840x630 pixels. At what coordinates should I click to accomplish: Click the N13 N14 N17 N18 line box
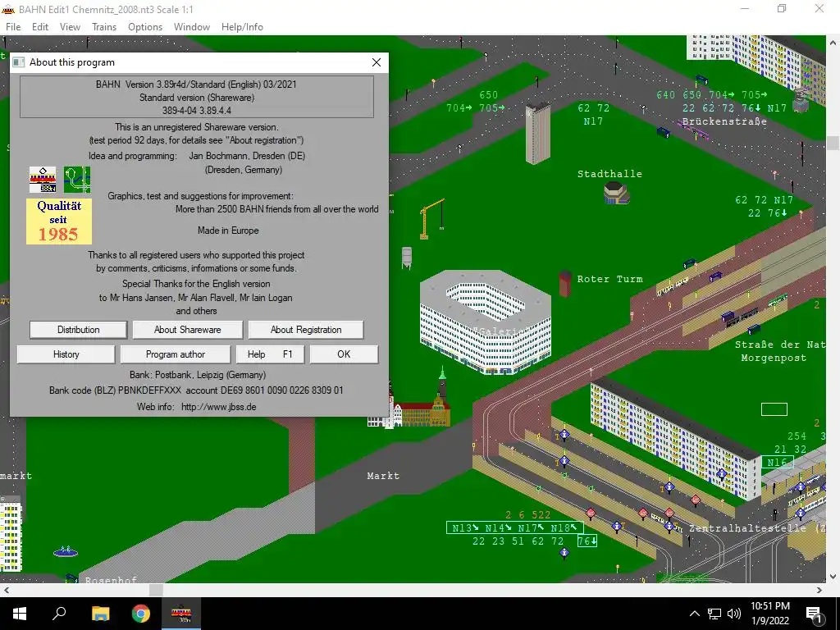(x=515, y=528)
